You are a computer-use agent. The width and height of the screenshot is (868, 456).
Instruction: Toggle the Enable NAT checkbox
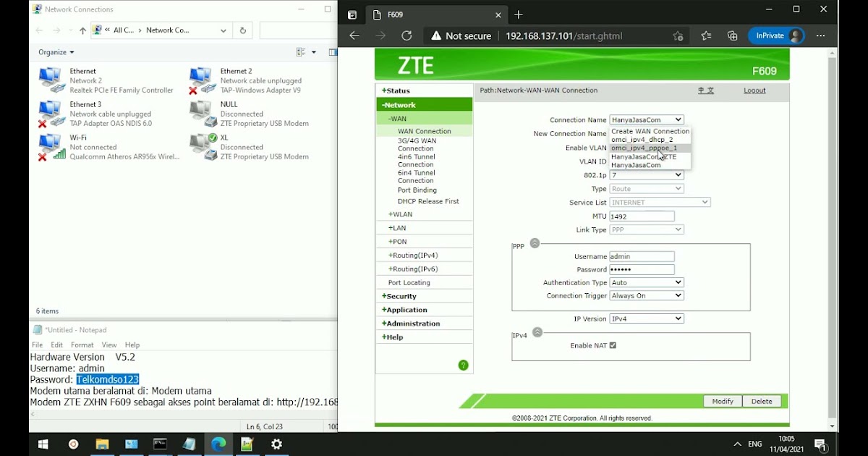[x=613, y=345]
